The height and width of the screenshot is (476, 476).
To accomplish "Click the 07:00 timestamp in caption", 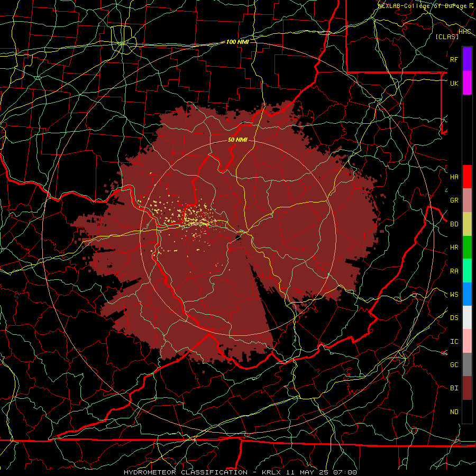I will tap(345, 472).
